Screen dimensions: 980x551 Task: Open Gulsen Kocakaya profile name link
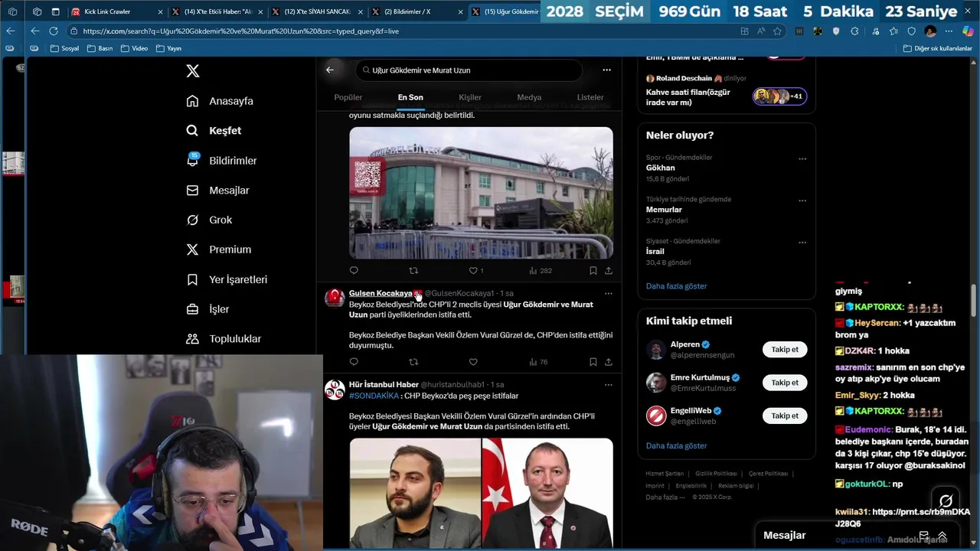381,293
